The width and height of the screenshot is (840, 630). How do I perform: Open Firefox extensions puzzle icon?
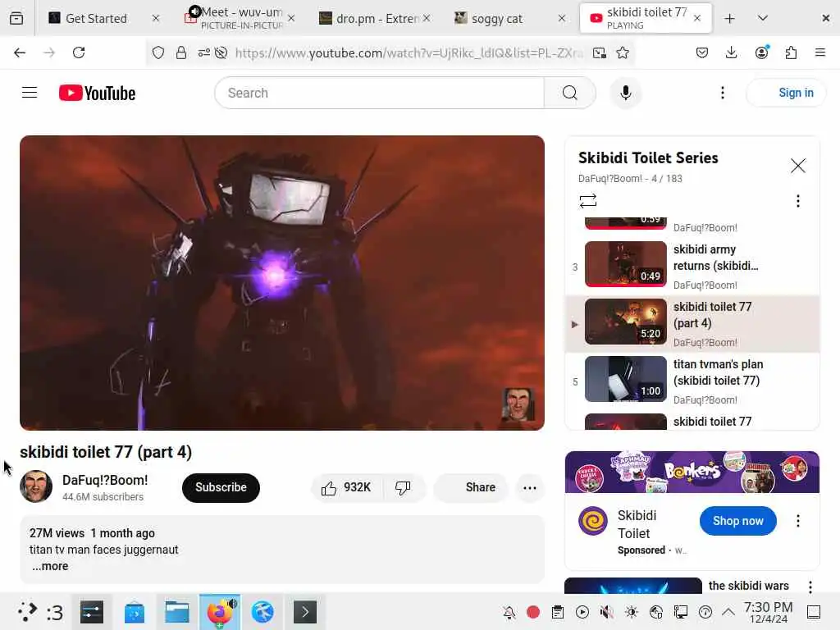[x=791, y=52]
